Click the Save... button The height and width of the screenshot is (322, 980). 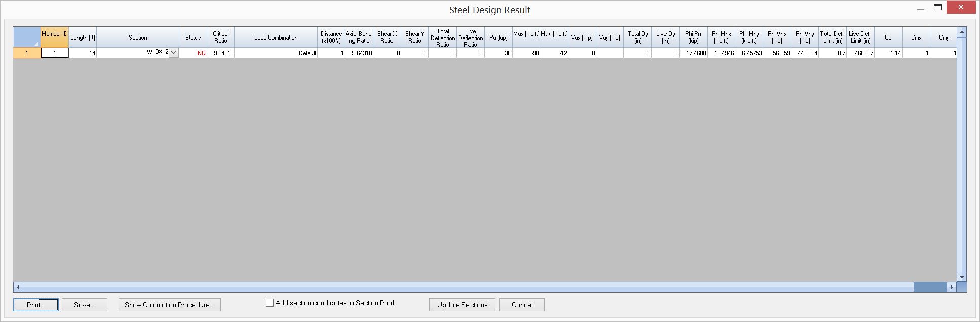[x=85, y=305]
